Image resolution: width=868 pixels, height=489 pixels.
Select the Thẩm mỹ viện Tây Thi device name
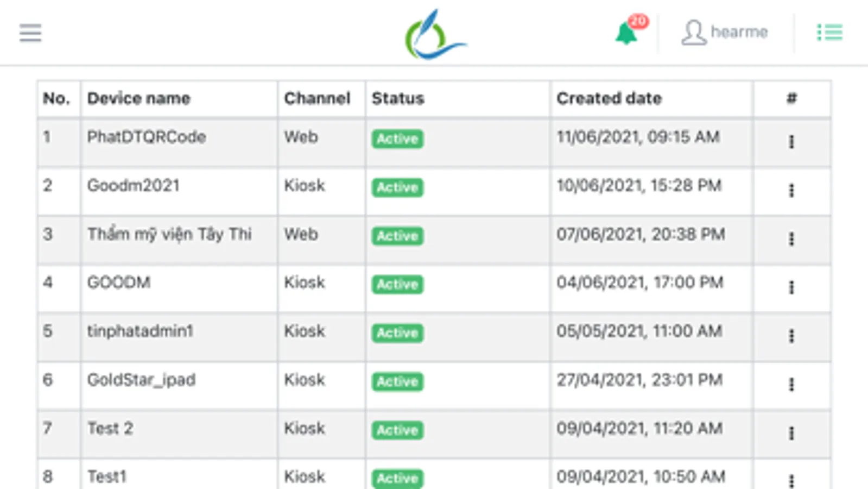click(x=169, y=234)
